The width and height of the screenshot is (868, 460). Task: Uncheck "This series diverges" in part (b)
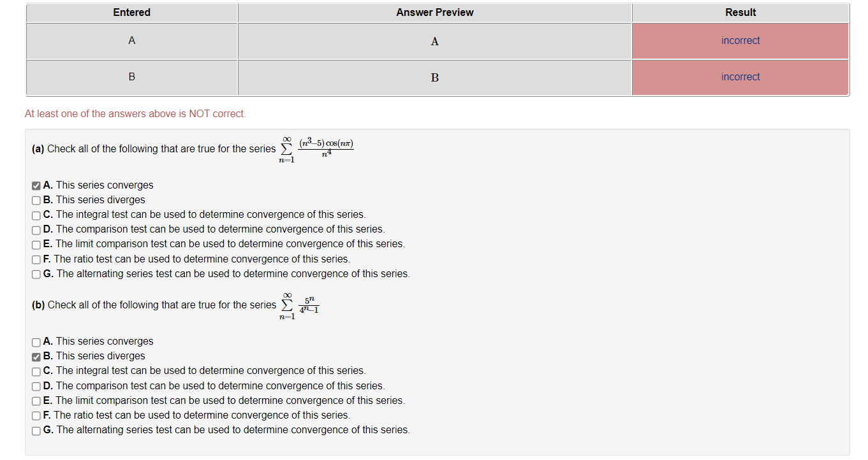point(36,357)
